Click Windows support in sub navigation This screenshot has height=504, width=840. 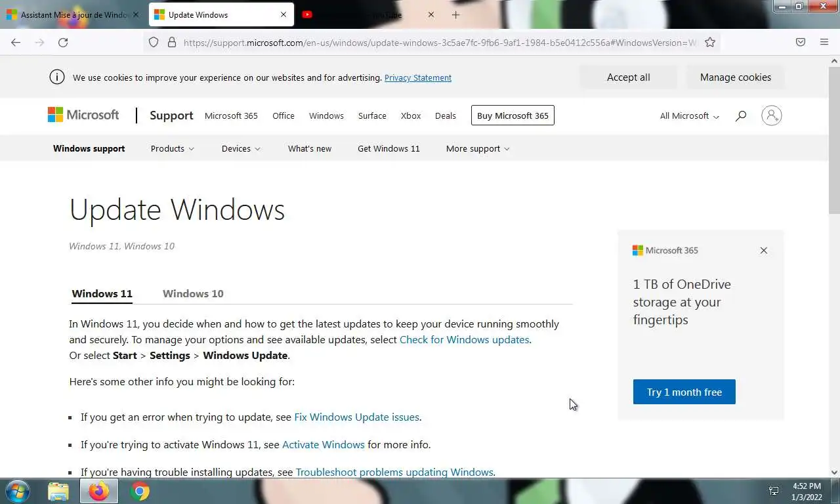[x=89, y=149]
